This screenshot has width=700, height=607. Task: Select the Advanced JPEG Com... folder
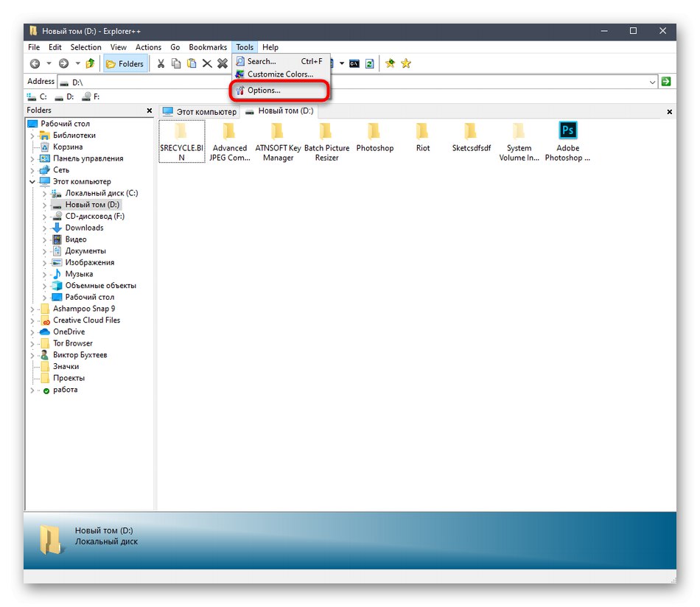(229, 141)
